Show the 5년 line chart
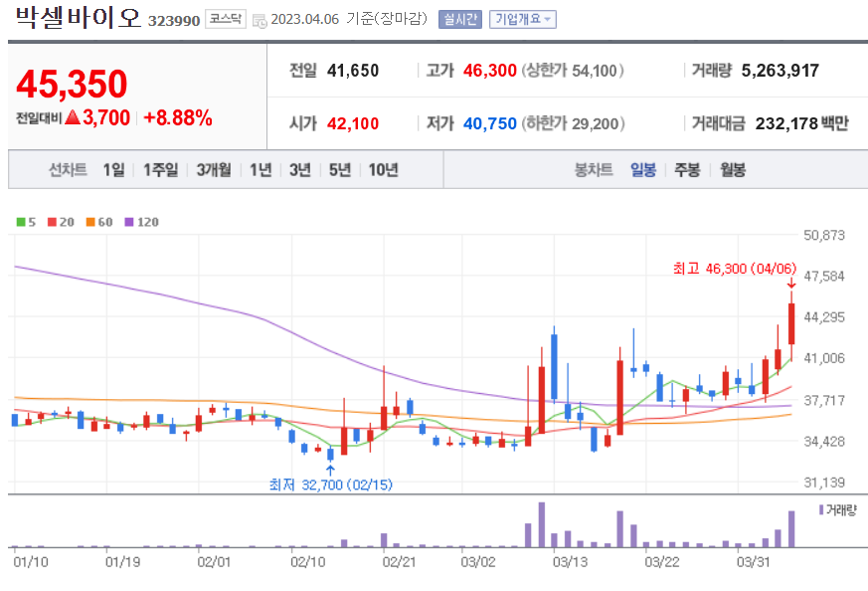Image resolution: width=868 pixels, height=591 pixels. coord(340,169)
